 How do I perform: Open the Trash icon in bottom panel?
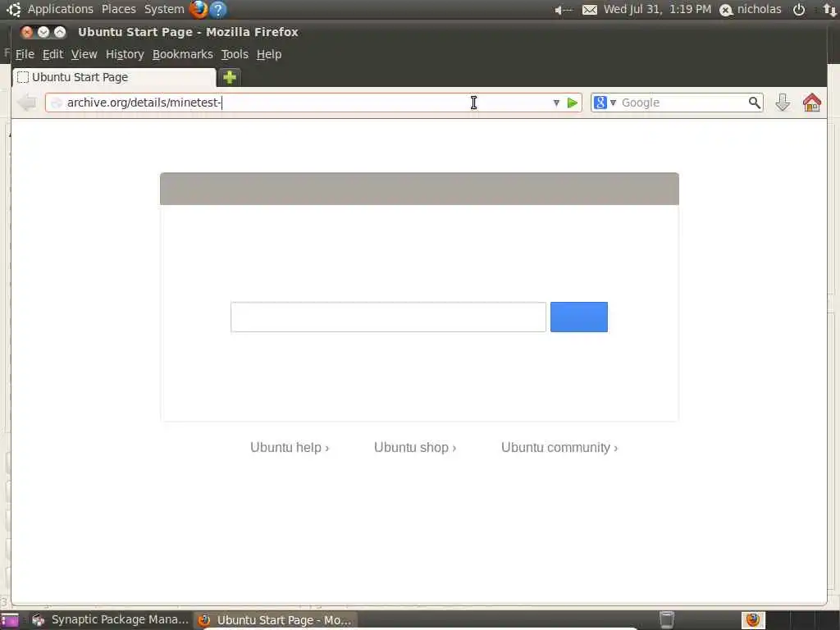(x=666, y=620)
